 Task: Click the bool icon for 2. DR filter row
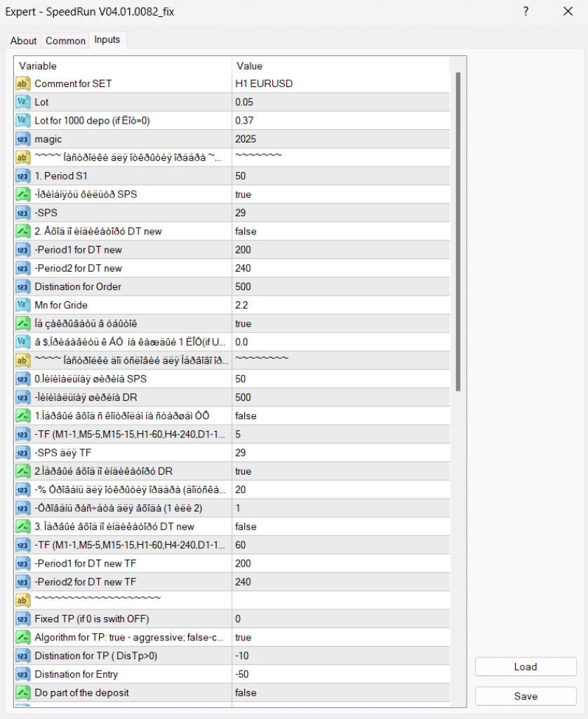22,471
